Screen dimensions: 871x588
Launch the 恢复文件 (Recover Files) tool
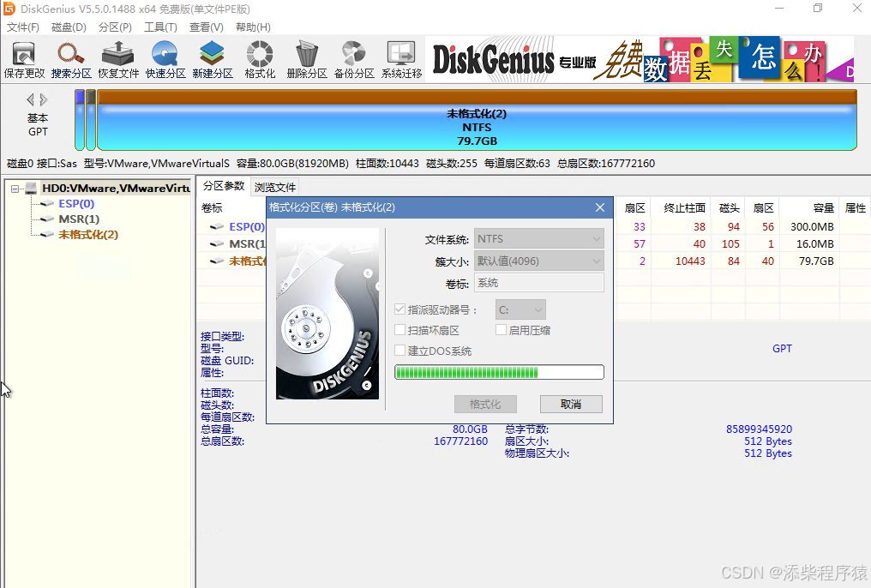point(118,59)
